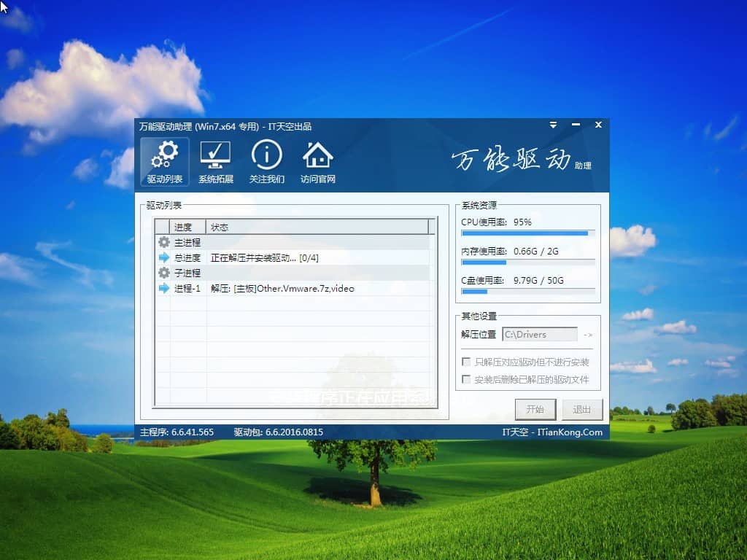Switch to the 系统拓展 tab
Viewport: 747px width, 560px height.
click(x=216, y=162)
